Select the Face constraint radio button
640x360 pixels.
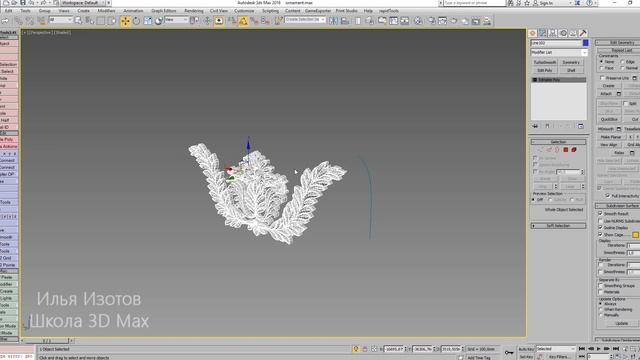coord(602,68)
